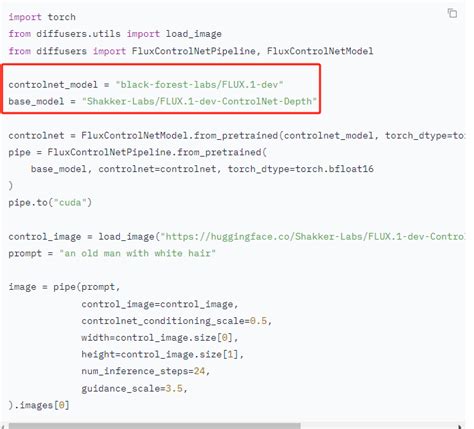Click the string "black-forest-labs/FLUX.1-dev"
474x429 pixels.
199,84
